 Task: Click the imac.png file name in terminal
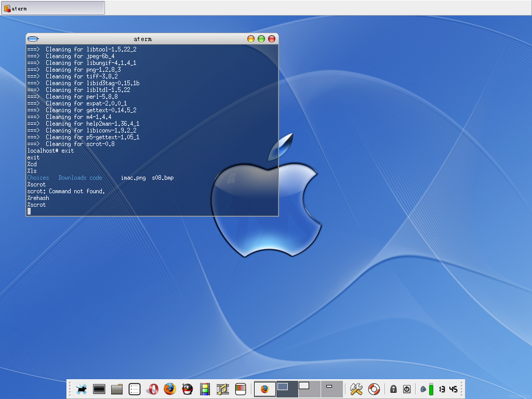134,178
